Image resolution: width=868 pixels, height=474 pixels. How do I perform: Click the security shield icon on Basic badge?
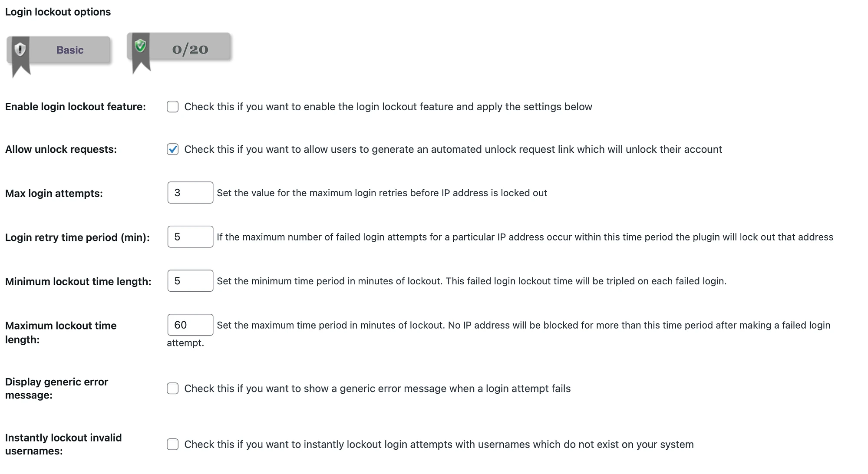tap(20, 49)
